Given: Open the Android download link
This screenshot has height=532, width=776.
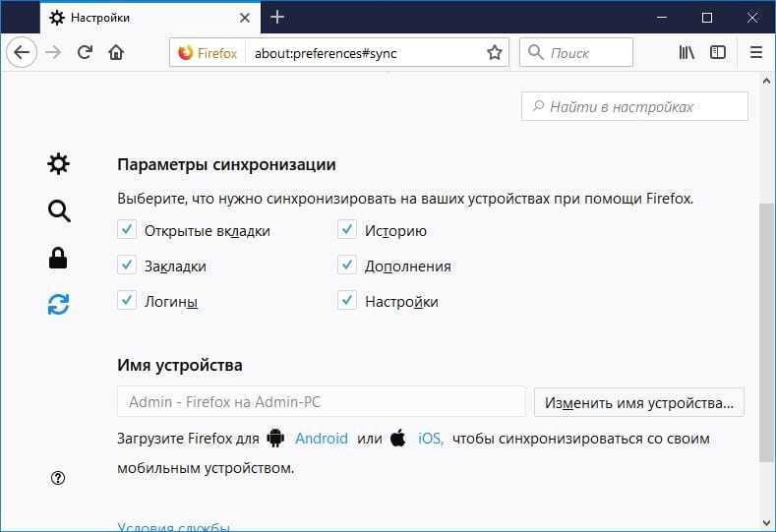Looking at the screenshot, I should point(322,439).
